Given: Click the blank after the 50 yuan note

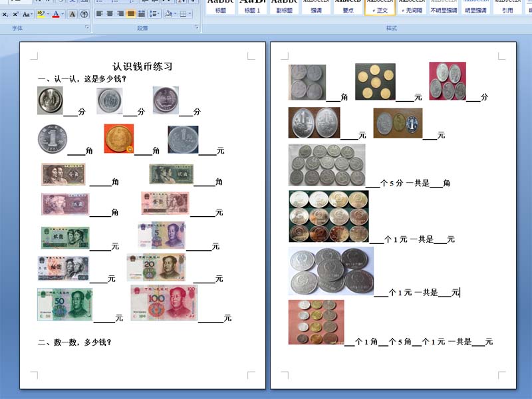Looking at the screenshot, I should [104, 319].
